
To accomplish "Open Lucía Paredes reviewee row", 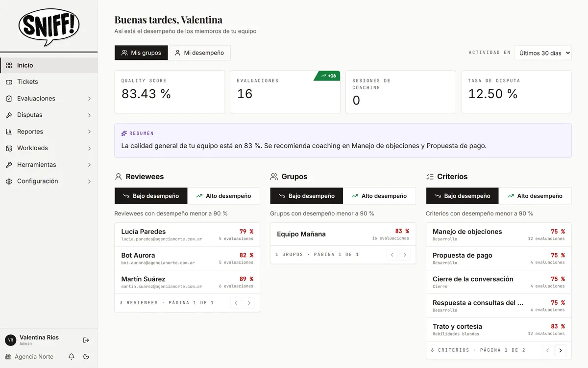I will coord(187,235).
